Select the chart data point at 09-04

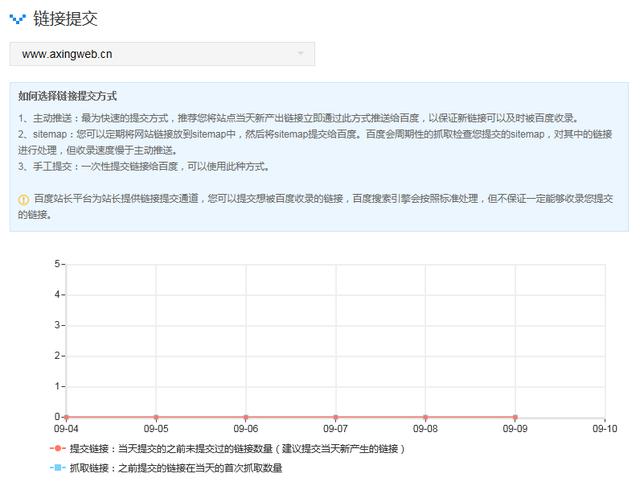pyautogui.click(x=66, y=417)
